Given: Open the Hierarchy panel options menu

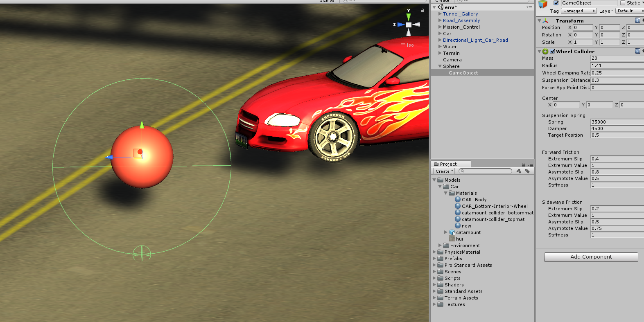Looking at the screenshot, I should coord(529,7).
